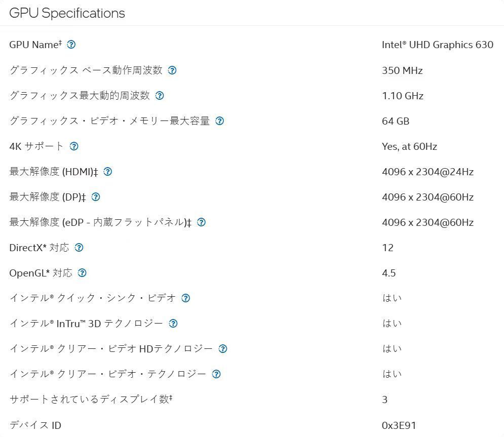Show info for 最大解像度 (eDP - 内蔵フラットパネル)
Viewport: 504px width, 437px height.
pos(201,222)
